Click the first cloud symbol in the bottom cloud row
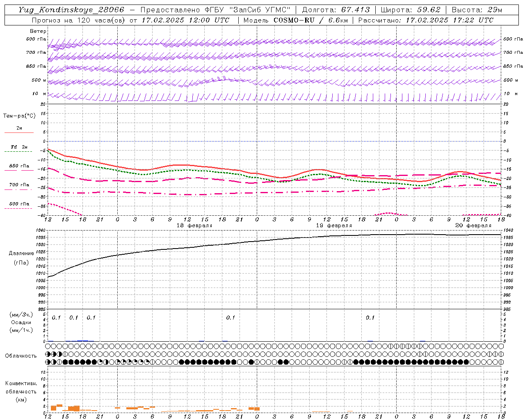Image resolution: width=525 pixels, height=420 pixels. [x=48, y=362]
